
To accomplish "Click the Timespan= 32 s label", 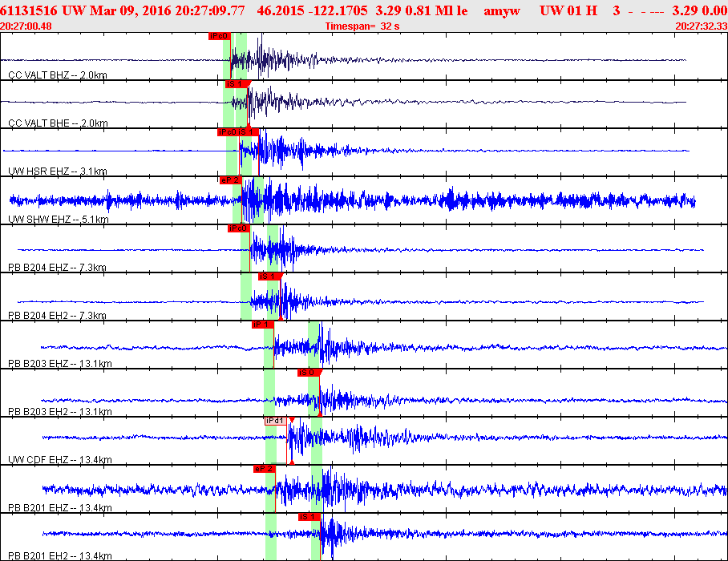I will tap(362, 26).
